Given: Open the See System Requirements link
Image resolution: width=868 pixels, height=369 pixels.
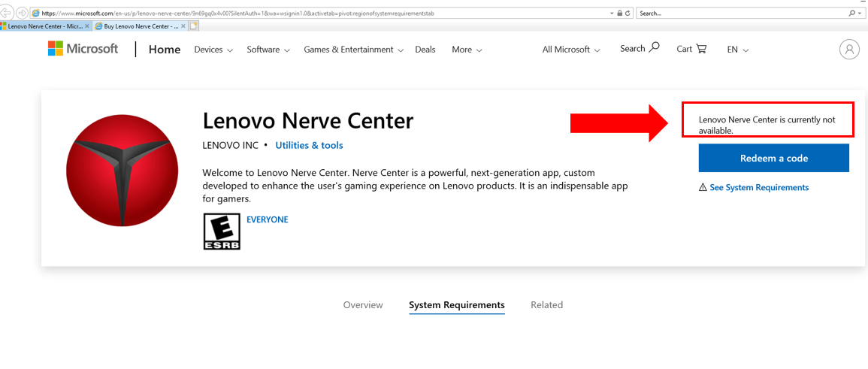Looking at the screenshot, I should tap(759, 188).
